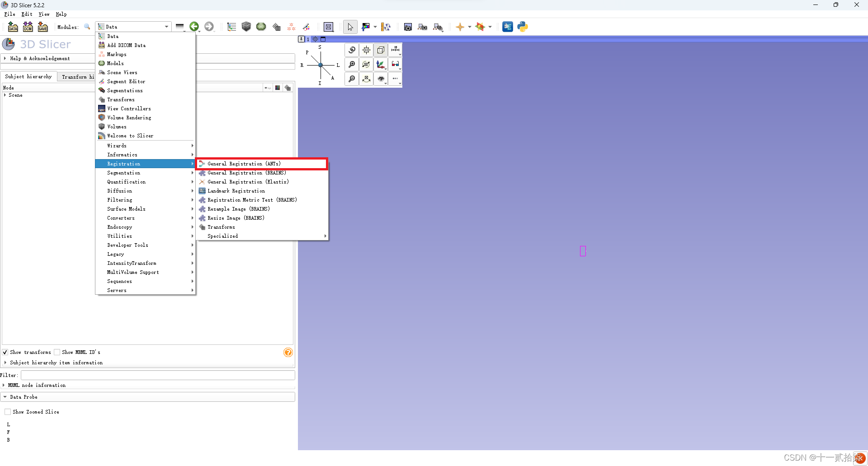
Task: Open the File menu
Action: [9, 14]
